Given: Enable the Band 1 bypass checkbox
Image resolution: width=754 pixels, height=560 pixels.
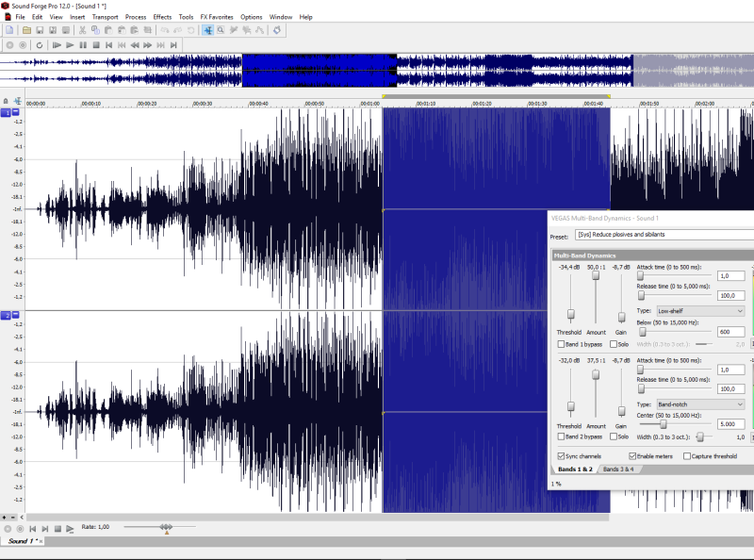Looking at the screenshot, I should pyautogui.click(x=562, y=343).
